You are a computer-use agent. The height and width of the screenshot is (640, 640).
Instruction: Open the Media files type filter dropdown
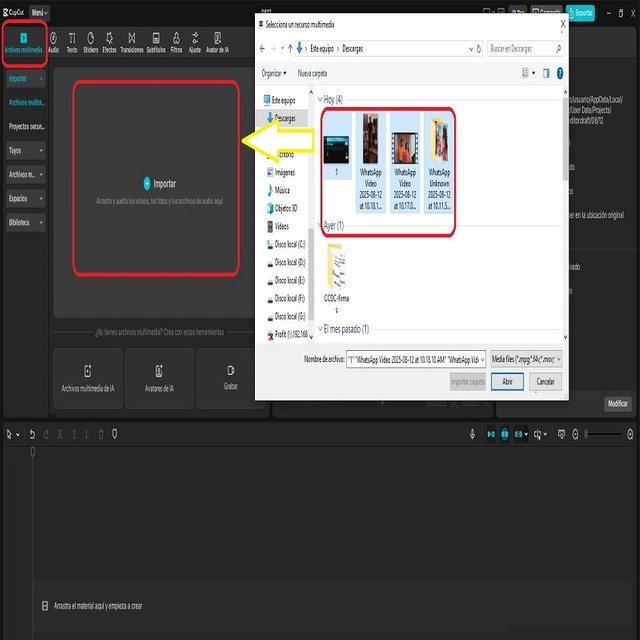tap(526, 359)
